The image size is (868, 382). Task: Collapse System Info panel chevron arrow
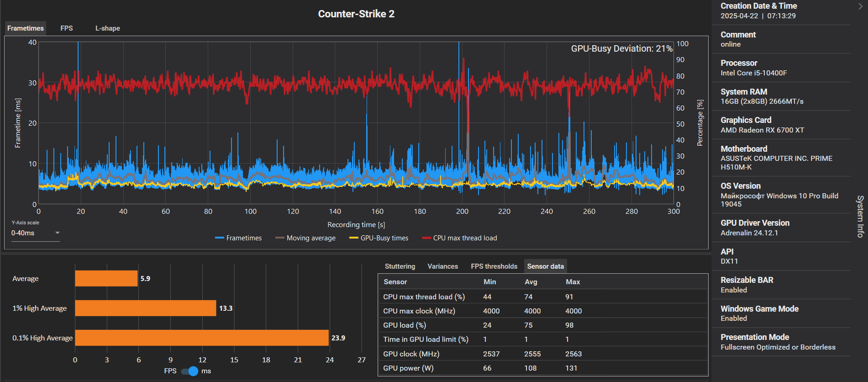click(x=861, y=6)
